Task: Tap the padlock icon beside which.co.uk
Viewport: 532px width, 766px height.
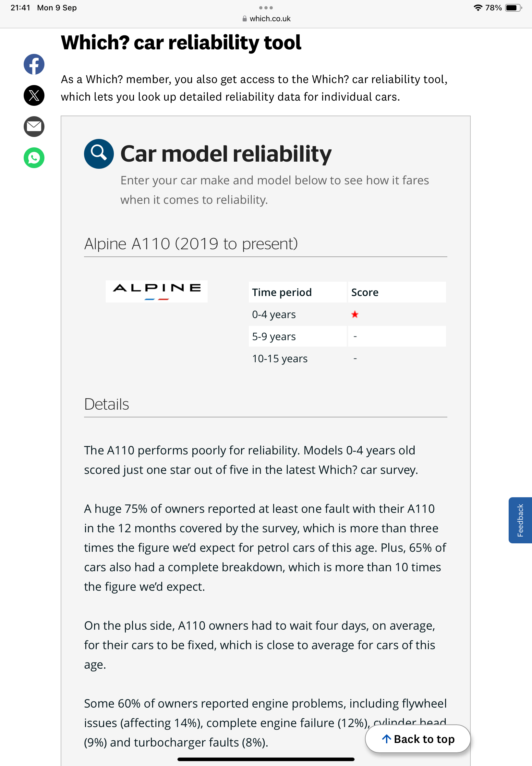Action: click(245, 19)
